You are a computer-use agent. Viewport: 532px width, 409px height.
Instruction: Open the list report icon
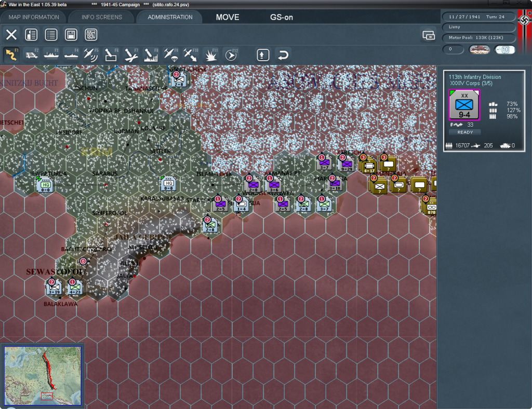[x=51, y=35]
